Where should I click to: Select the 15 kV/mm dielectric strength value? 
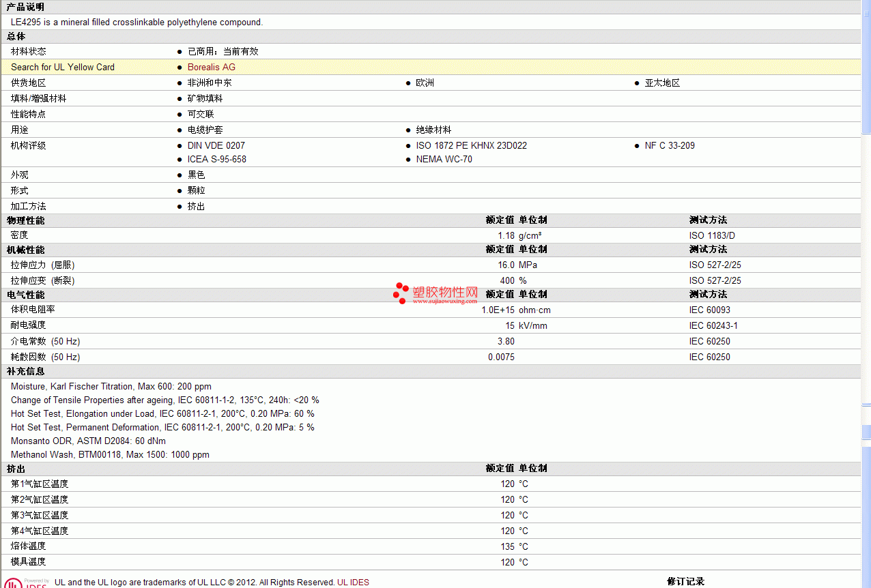coord(526,325)
